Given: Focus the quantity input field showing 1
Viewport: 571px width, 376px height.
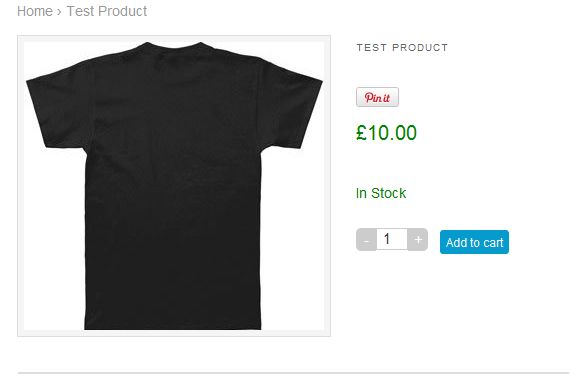Looking at the screenshot, I should click(x=392, y=239).
